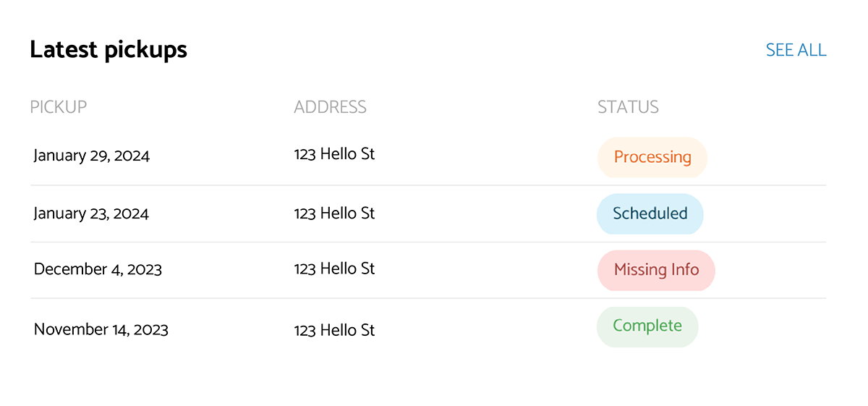Image resolution: width=868 pixels, height=406 pixels.
Task: Click the address in the January 29 row
Action: [334, 154]
